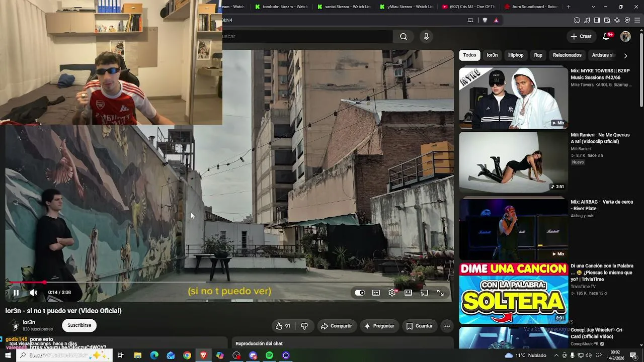Switch to theater mode
644x362 pixels.
click(408, 293)
